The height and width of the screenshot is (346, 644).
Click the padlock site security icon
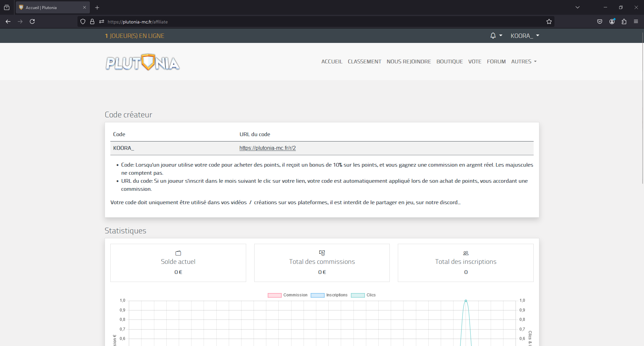tap(92, 22)
